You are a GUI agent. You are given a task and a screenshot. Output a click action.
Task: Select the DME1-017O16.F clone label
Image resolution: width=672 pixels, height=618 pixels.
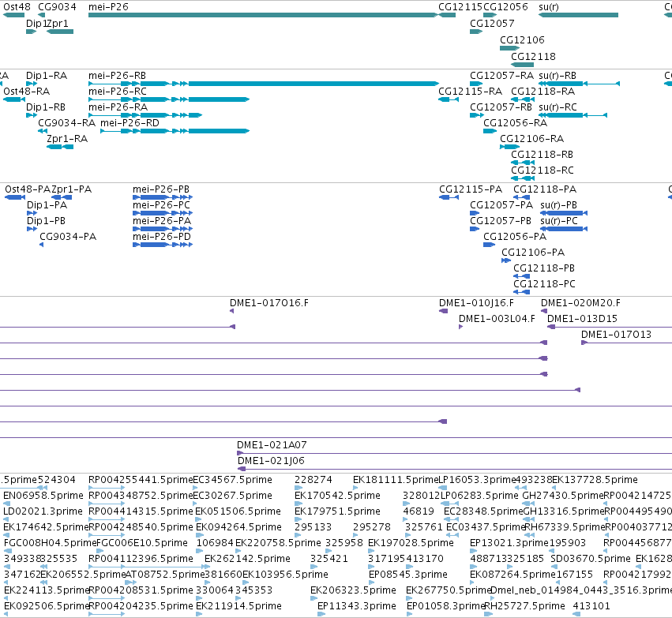[269, 303]
